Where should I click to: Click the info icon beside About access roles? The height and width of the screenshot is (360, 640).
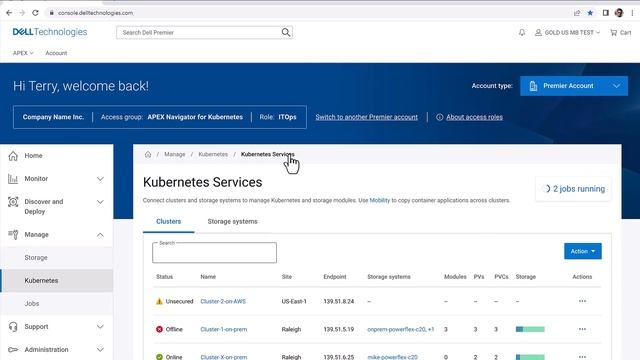coord(440,117)
